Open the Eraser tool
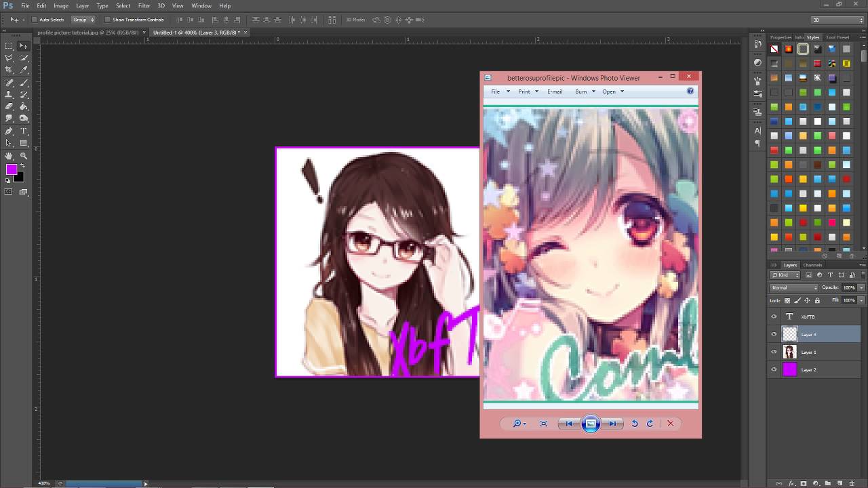The height and width of the screenshot is (488, 868). point(9,106)
